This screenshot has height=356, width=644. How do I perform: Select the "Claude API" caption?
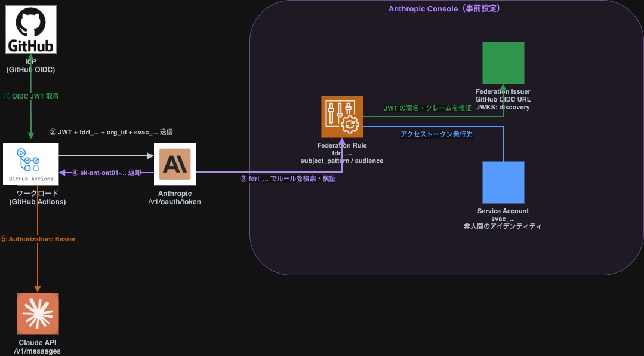[x=38, y=342]
